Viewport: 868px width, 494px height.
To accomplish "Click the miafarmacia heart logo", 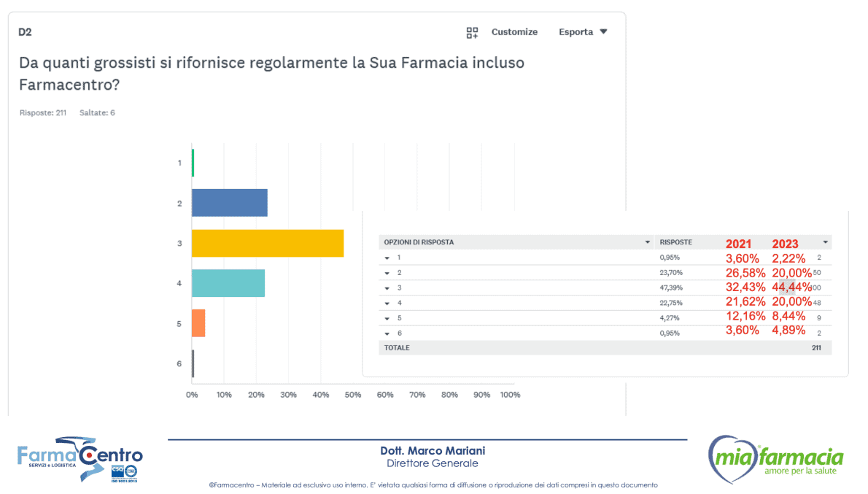I will pyautogui.click(x=775, y=460).
